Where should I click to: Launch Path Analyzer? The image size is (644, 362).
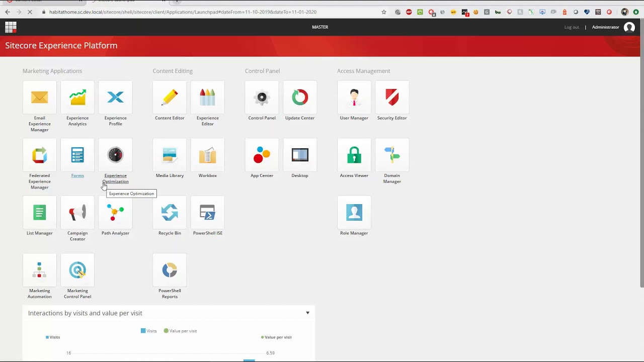115,213
